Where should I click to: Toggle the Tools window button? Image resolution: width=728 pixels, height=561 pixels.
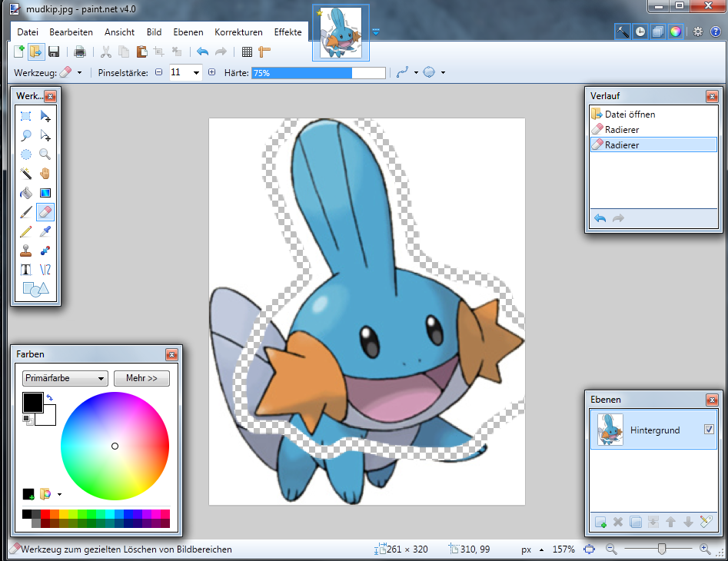point(622,32)
